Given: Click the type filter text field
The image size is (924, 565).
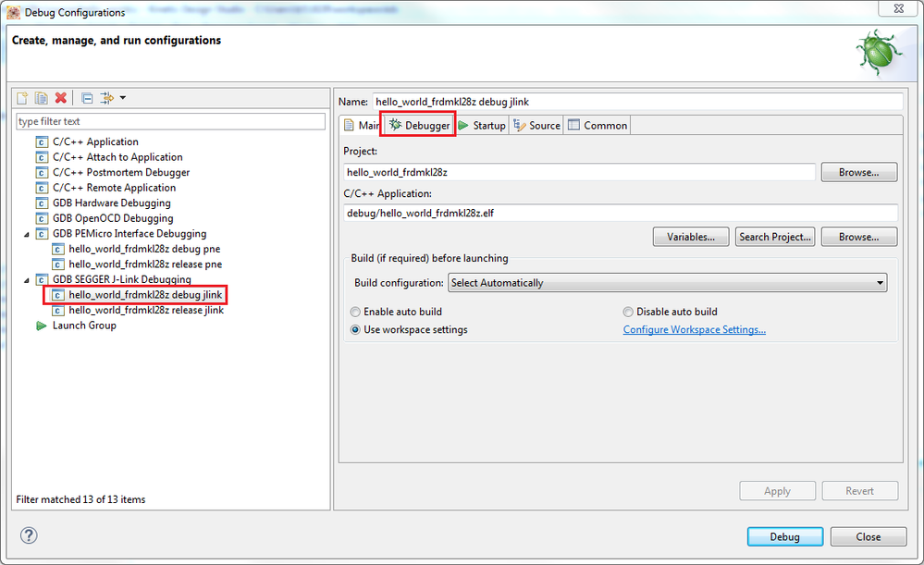Looking at the screenshot, I should (170, 121).
